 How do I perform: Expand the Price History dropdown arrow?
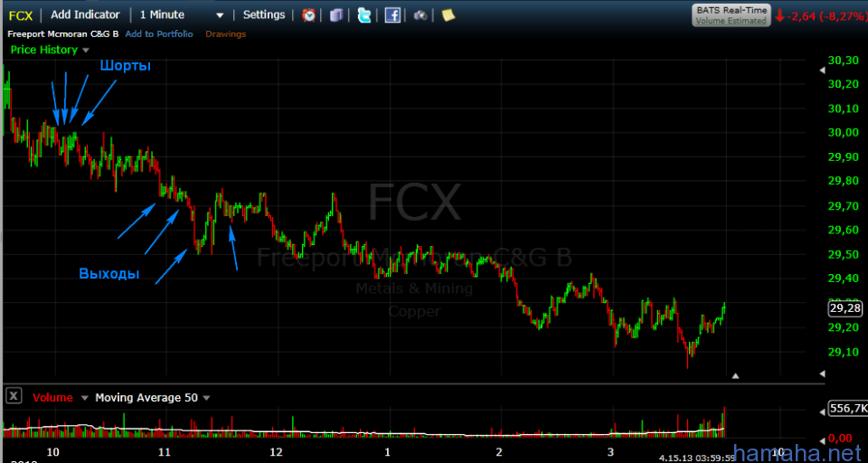pyautogui.click(x=86, y=51)
